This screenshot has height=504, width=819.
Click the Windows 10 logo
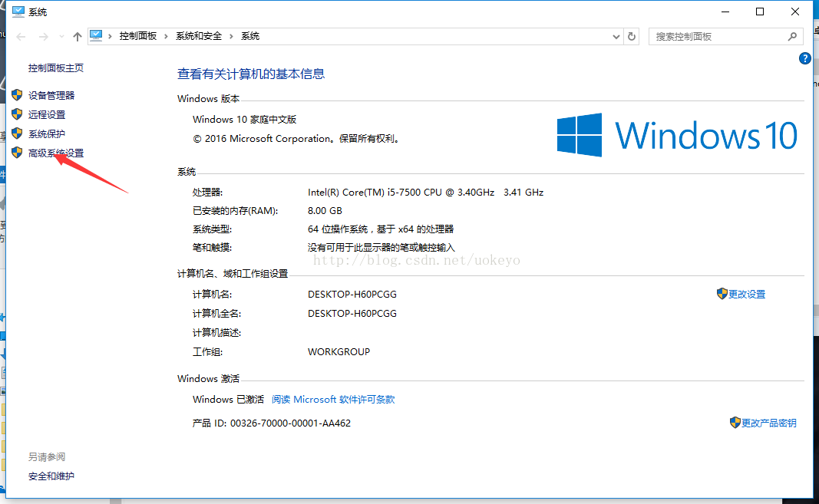677,135
